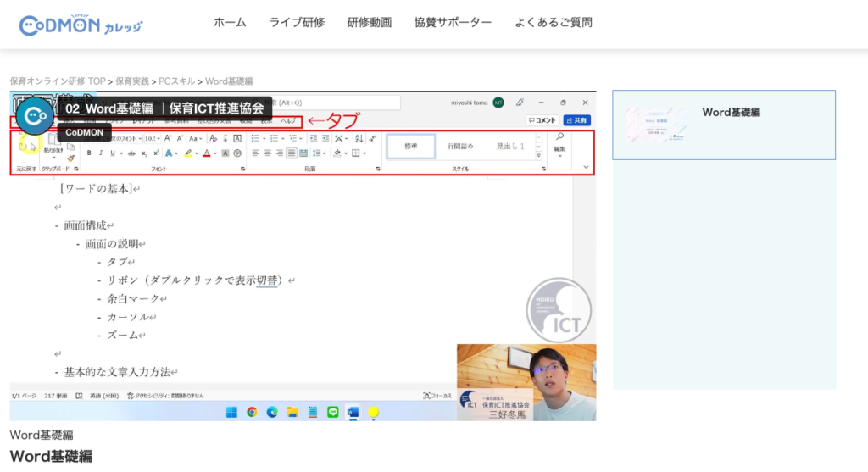The width and height of the screenshot is (868, 472).
Task: Click the blue 共有 share button
Action: tap(576, 120)
